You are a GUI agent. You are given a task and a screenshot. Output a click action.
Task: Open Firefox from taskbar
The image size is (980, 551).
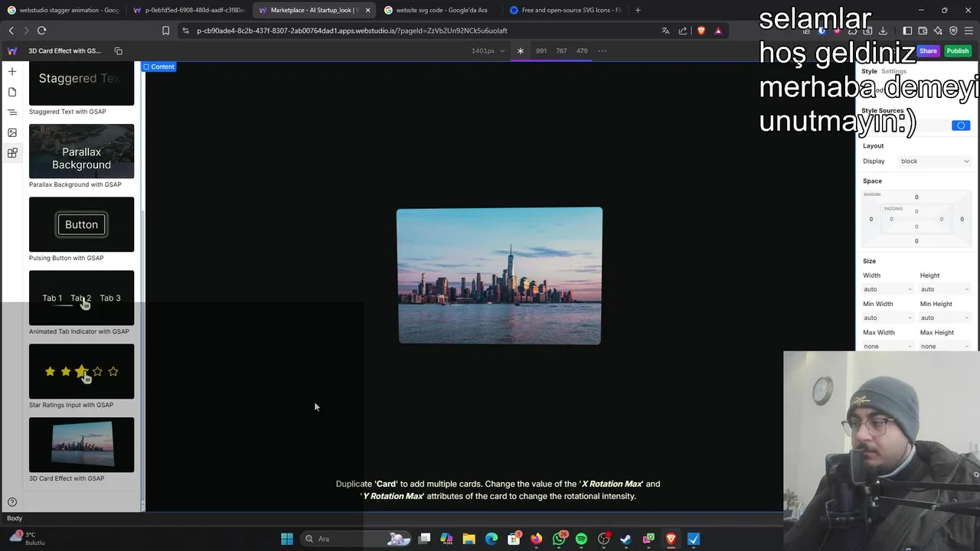point(536,539)
